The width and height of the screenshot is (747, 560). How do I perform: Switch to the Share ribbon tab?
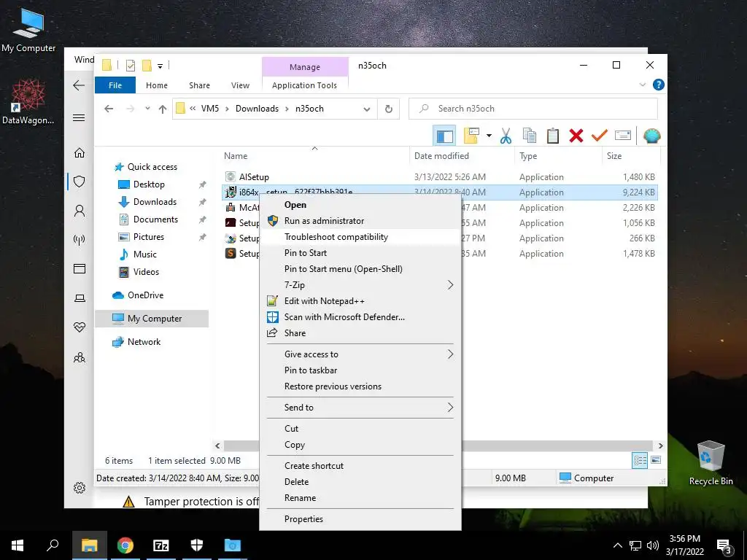(x=199, y=85)
